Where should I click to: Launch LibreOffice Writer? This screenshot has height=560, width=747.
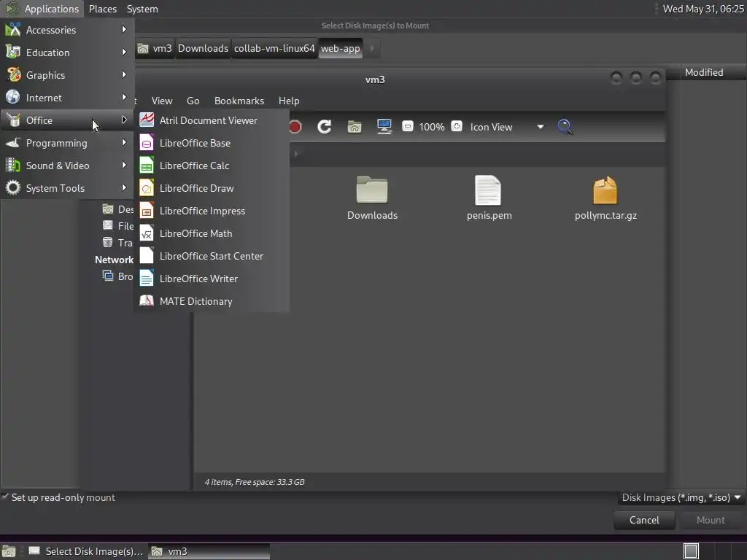(x=212, y=279)
